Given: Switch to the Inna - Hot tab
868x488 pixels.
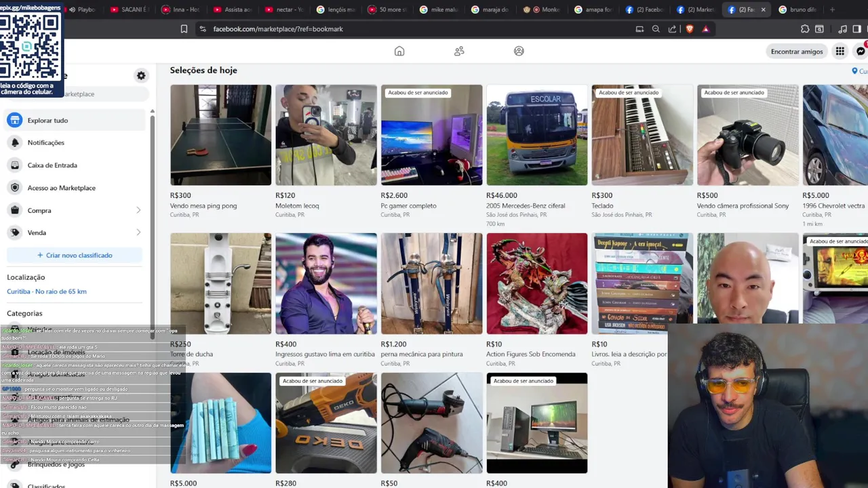Looking at the screenshot, I should 180,9.
